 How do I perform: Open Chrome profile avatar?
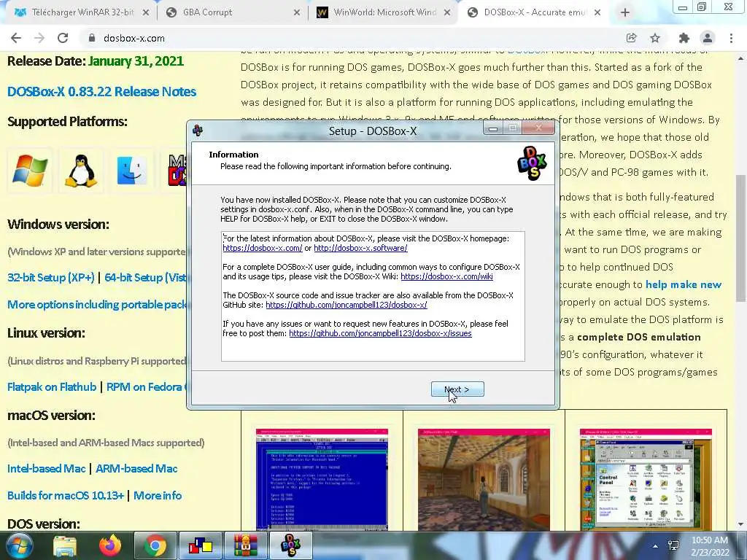pyautogui.click(x=708, y=38)
